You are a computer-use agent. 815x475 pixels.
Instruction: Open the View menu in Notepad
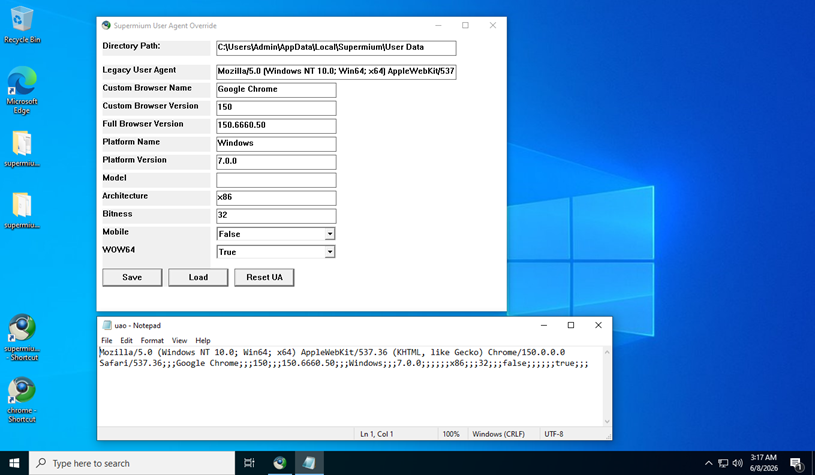coord(179,340)
